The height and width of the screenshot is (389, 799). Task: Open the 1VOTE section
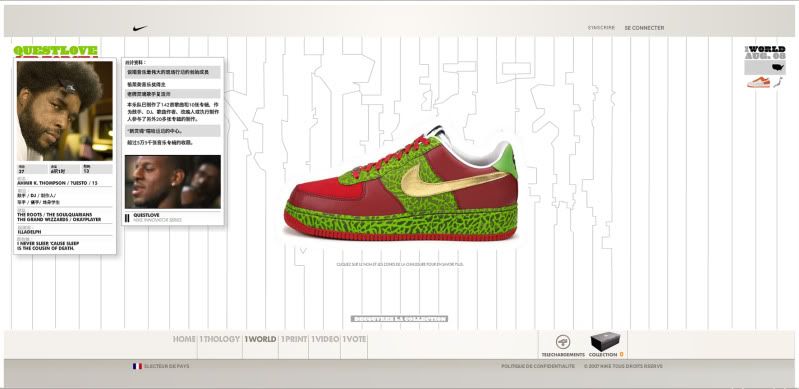click(354, 339)
